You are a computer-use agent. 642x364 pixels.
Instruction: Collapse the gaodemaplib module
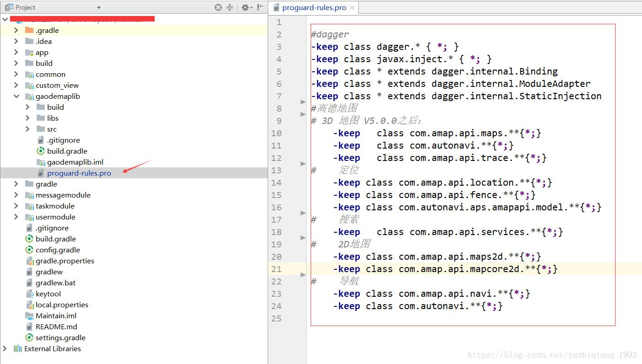click(x=16, y=96)
